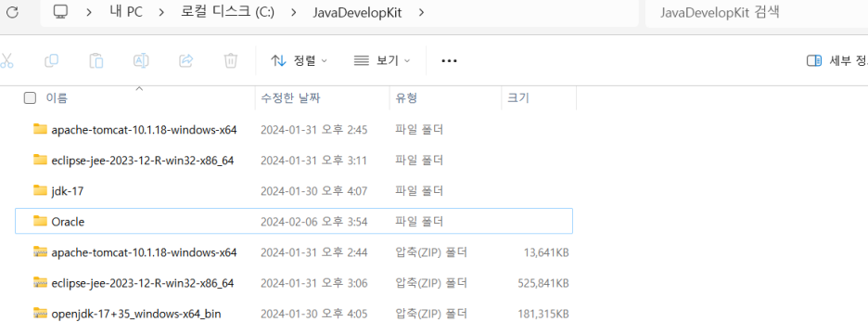Viewport: 868px width, 335px height.
Task: Click date 2024-01-31 오후 3:06
Action: tap(314, 284)
